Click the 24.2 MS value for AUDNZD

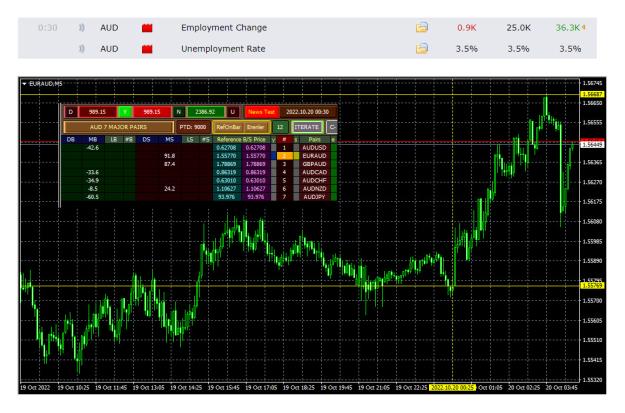pyautogui.click(x=169, y=189)
